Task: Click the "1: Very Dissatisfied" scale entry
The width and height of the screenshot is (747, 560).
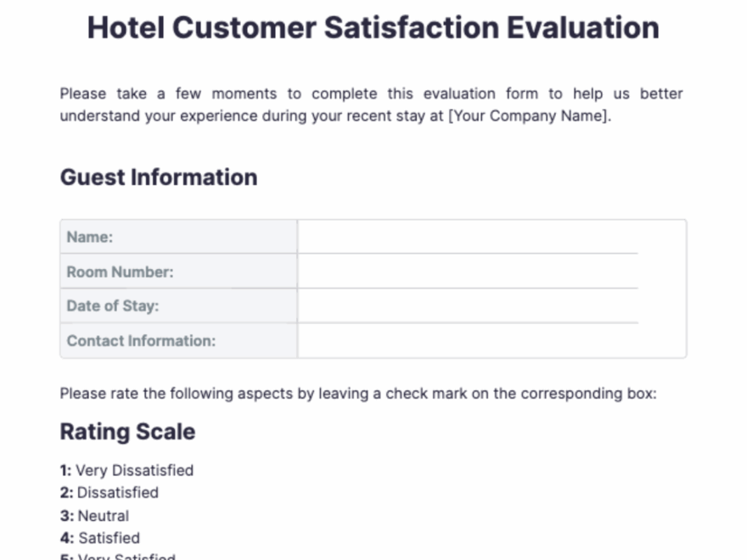Action: click(x=126, y=470)
